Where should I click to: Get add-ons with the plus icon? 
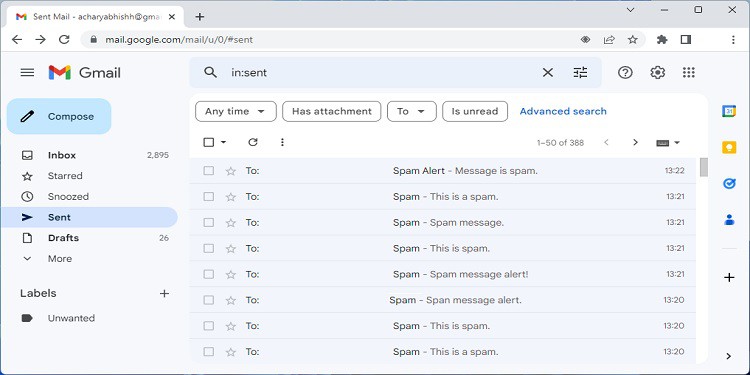click(x=729, y=277)
